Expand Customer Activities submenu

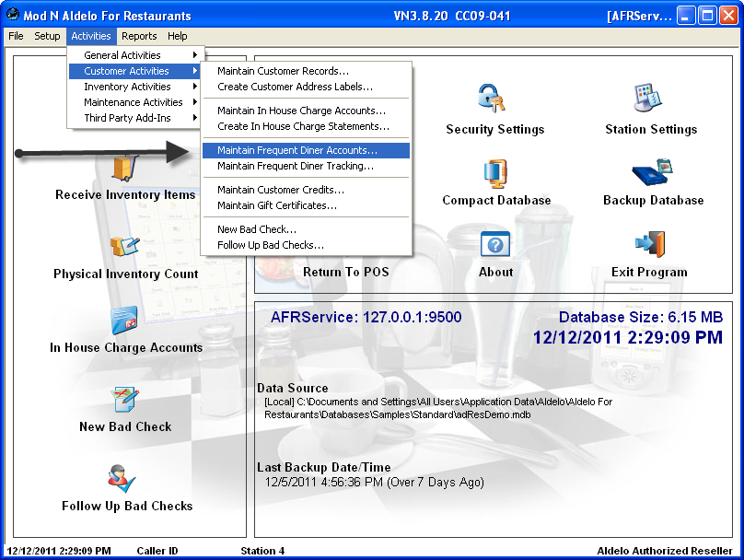[x=135, y=71]
